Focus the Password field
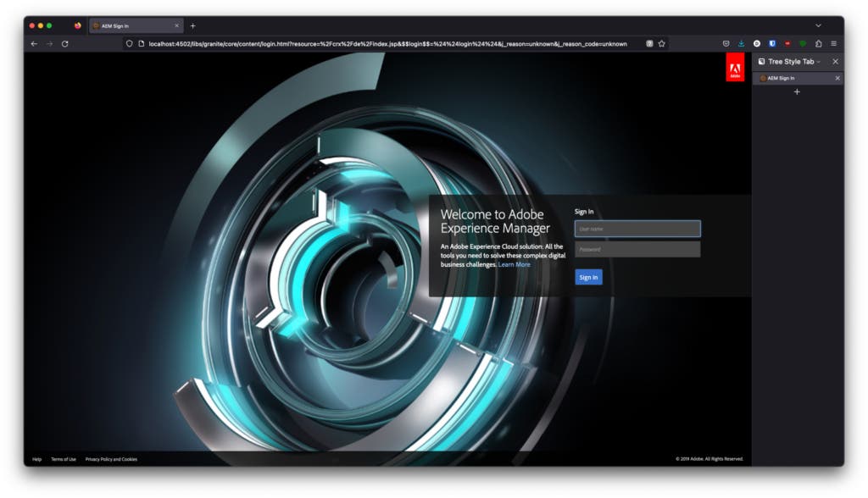 point(637,249)
